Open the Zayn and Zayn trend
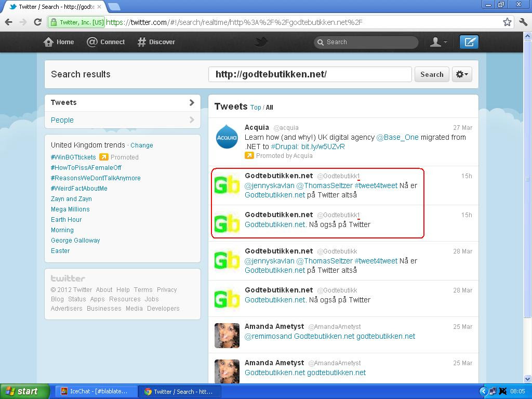532x399 pixels. (71, 199)
